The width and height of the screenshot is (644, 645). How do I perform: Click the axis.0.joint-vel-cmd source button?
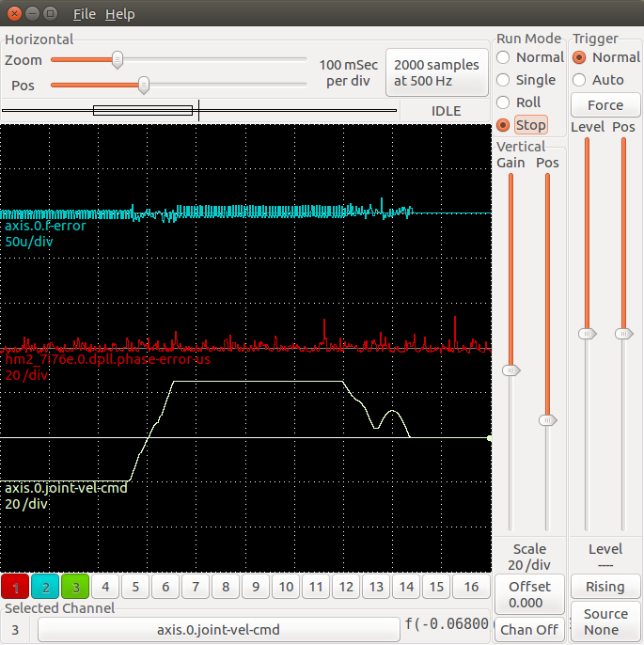coord(218,630)
